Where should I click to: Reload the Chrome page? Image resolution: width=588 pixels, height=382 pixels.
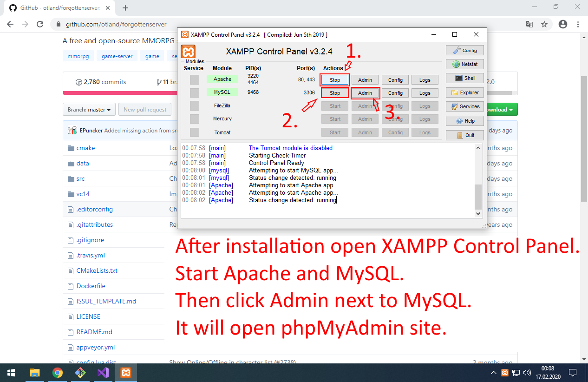point(40,24)
